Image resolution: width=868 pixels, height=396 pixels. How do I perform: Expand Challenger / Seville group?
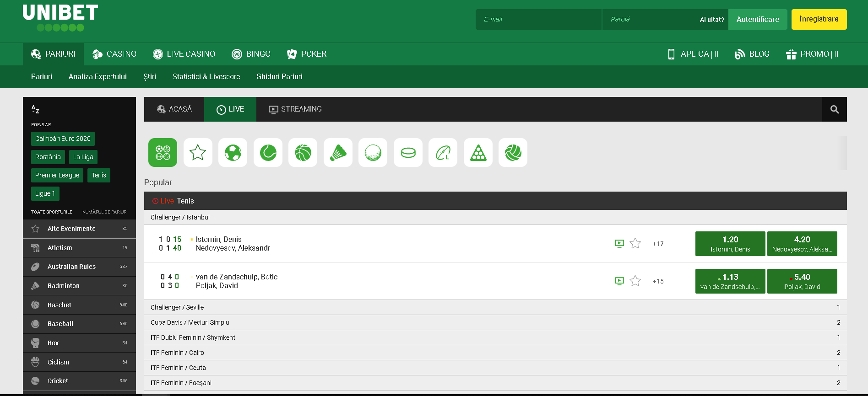pos(495,307)
